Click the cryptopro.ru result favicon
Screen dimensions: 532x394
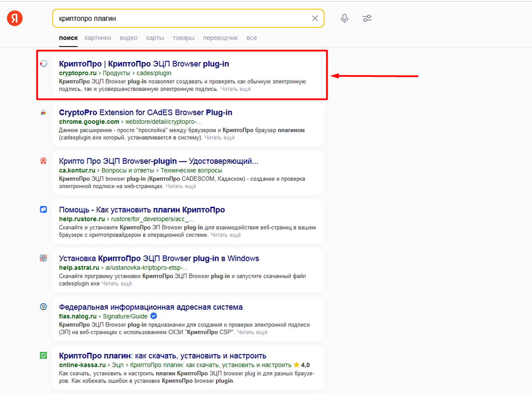coord(43,64)
